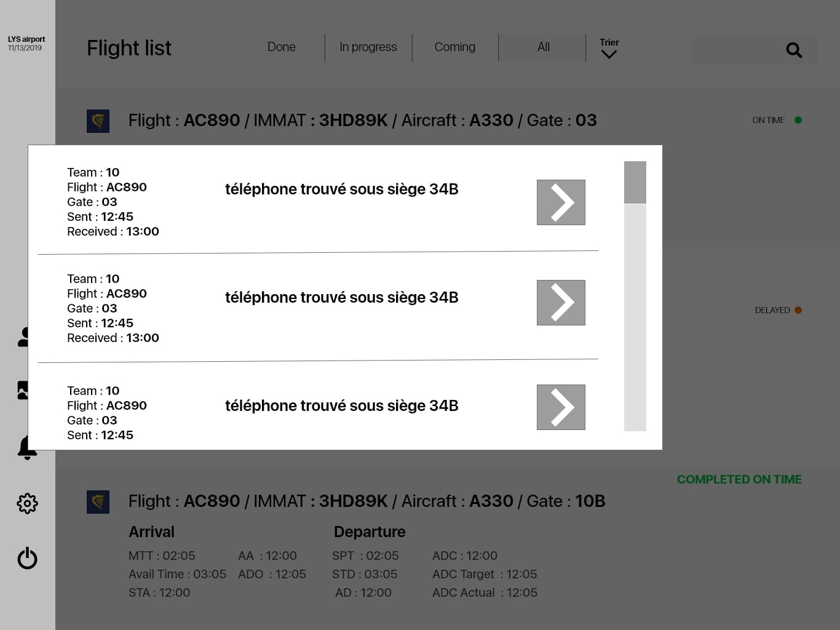This screenshot has width=840, height=630.
Task: Click airline logo of Gate 03 flight
Action: pyautogui.click(x=98, y=121)
